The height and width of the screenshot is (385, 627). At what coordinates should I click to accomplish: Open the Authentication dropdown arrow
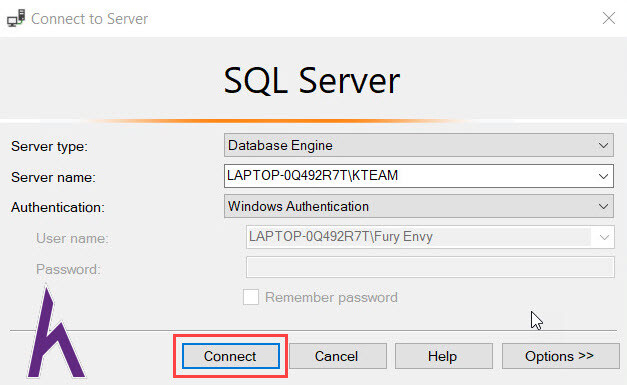[x=603, y=207]
